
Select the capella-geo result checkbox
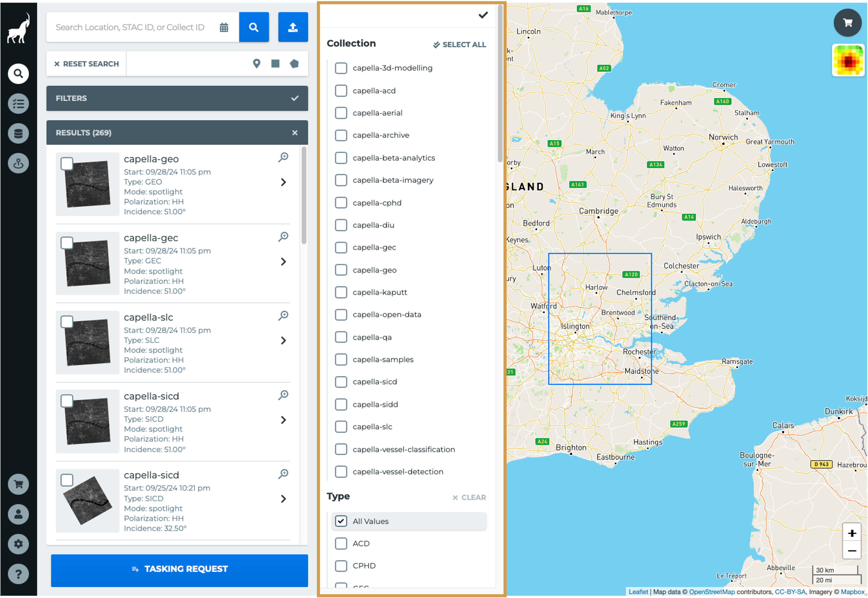[67, 164]
